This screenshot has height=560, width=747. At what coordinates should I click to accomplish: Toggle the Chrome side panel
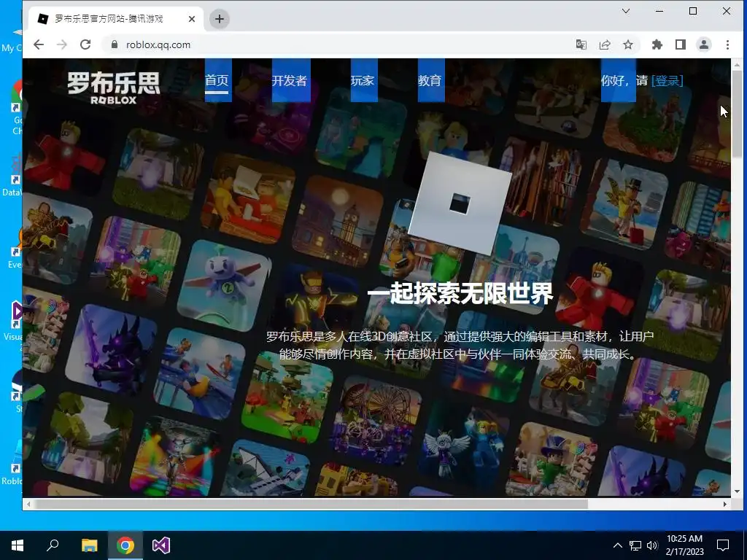681,44
